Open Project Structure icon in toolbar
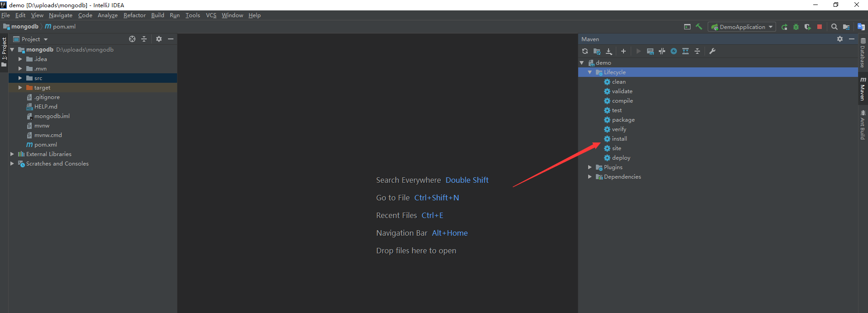This screenshot has height=313, width=868. coord(846,27)
